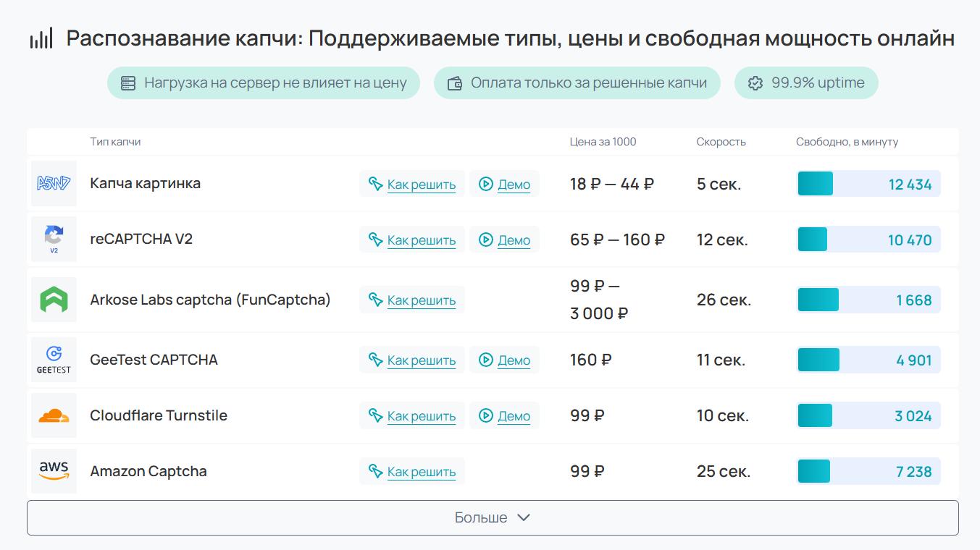Click the capacity bar showing 1 668 for Arkose Labs
Screen dimensions: 980x550
click(x=868, y=300)
